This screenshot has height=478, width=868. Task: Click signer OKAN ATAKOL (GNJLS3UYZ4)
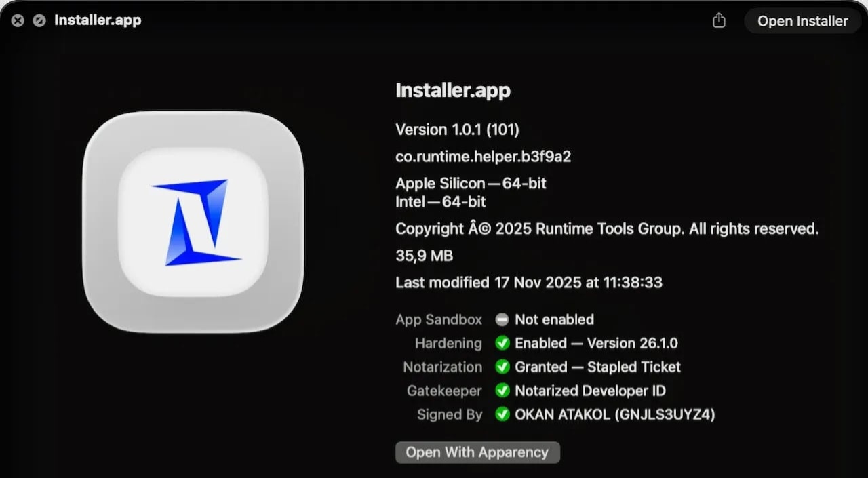615,414
